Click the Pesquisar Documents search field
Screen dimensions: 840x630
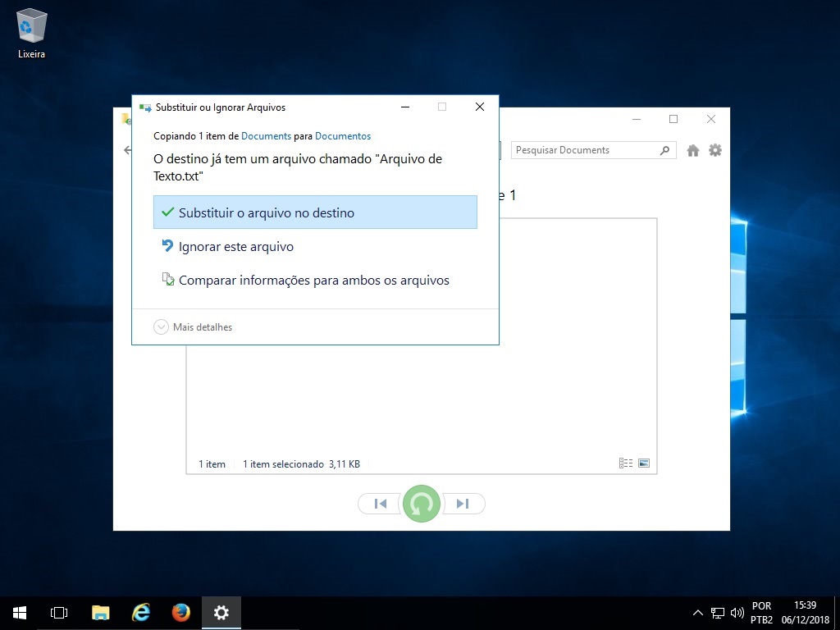(584, 150)
